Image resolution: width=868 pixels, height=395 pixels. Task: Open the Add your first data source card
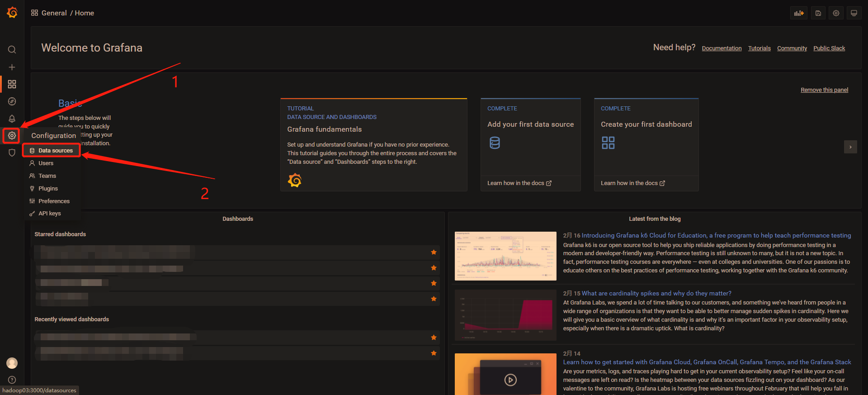click(531, 145)
